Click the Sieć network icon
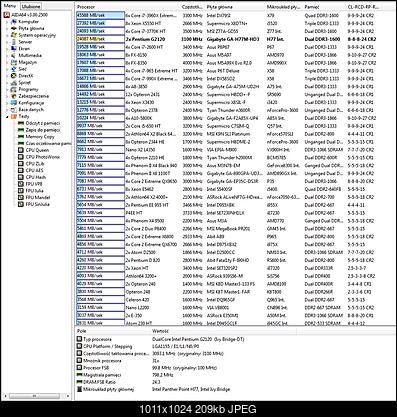 (x=14, y=69)
